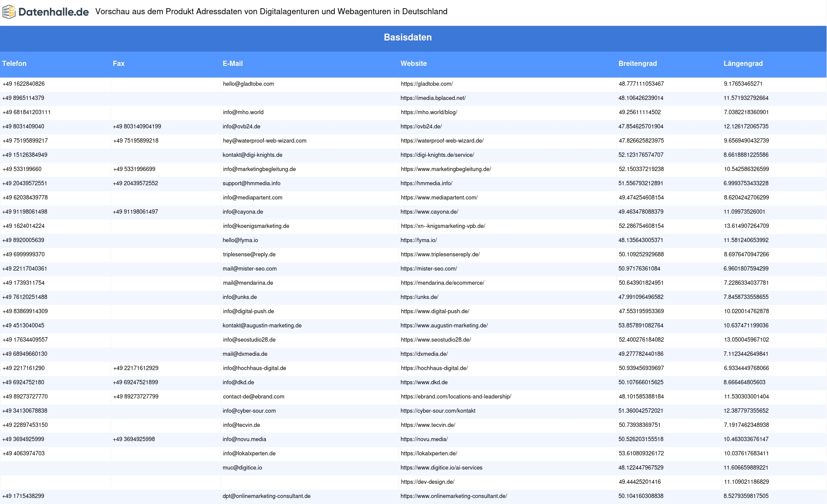Click the Datenhalle.de logo icon
This screenshot has width=827, height=504.
[9, 12]
